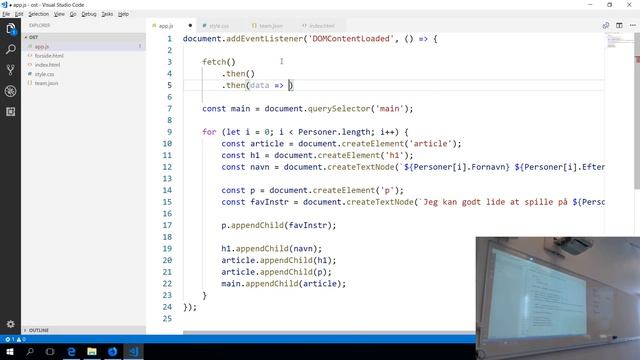The image size is (640, 360).
Task: Open the Debug view in activity bar
Action: click(11, 91)
